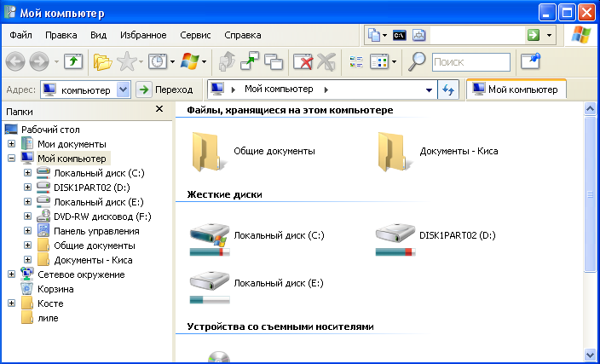Click the vertical scrollbar thumb

(x=590, y=194)
